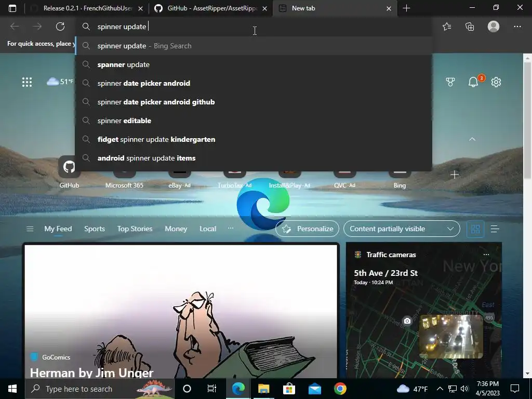
Task: Open Microsoft Rewards trophy icon
Action: point(450,82)
